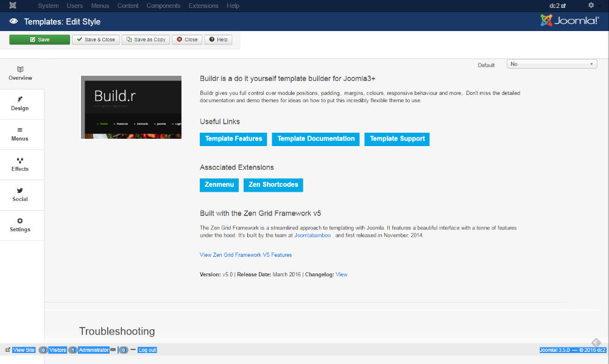Switch to the Design sidebar tab
Screen dimensions: 609x364
[x=20, y=104]
